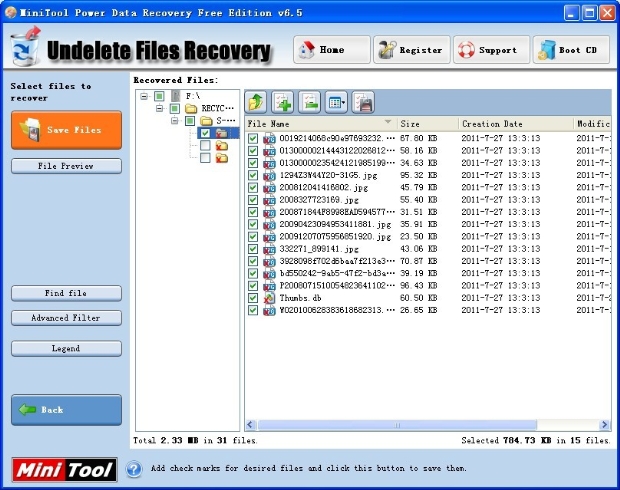Open the Support button

tap(491, 50)
